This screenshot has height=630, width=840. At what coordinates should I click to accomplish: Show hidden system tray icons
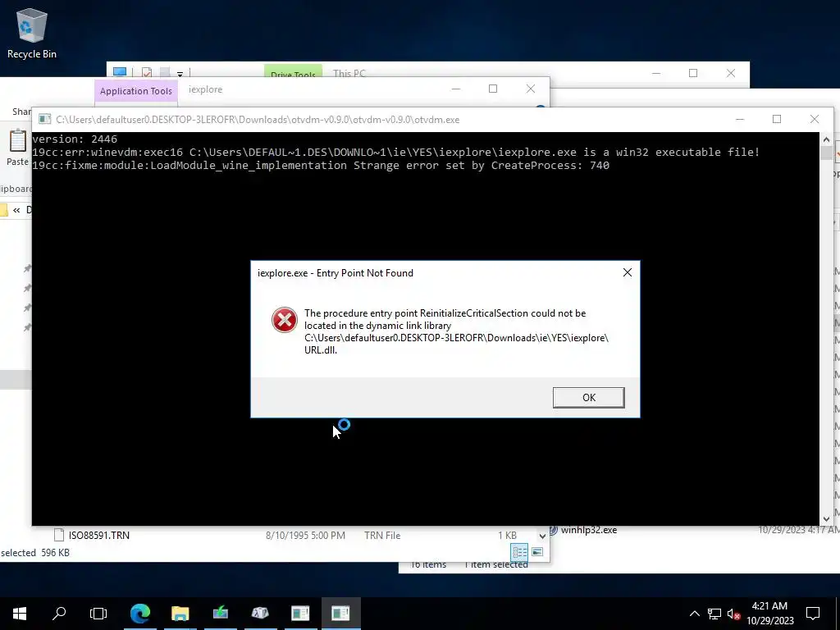coord(694,614)
